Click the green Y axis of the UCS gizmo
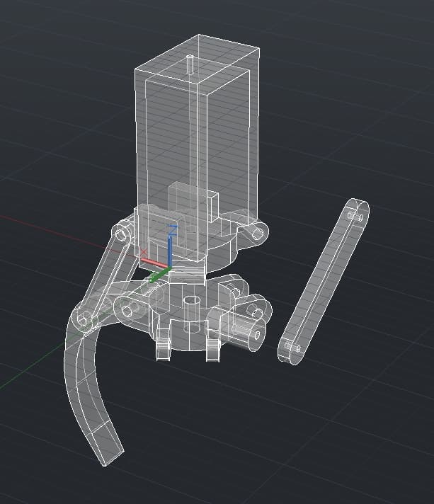Screen dimensions: 434x504 [160, 275]
